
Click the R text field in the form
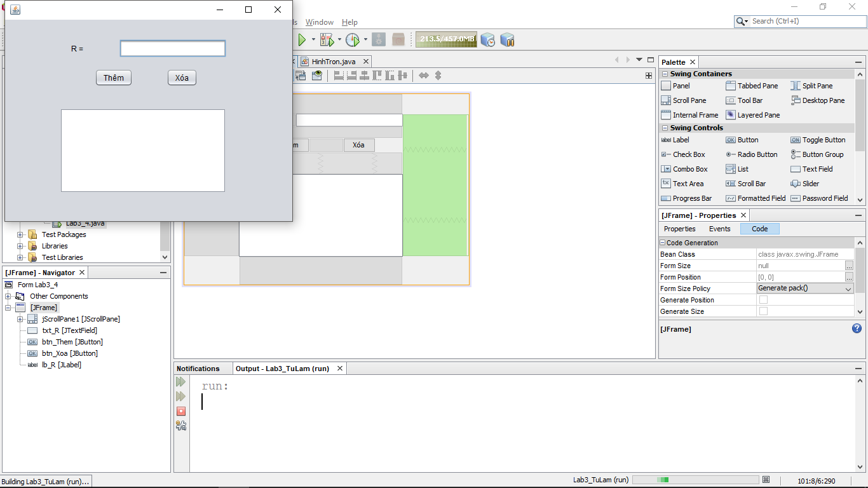coord(172,49)
